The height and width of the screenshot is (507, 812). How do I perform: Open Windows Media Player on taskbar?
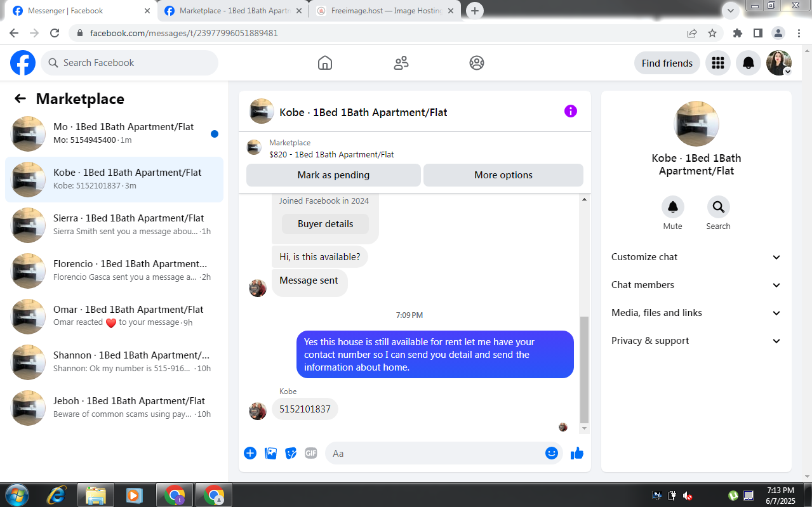point(133,495)
